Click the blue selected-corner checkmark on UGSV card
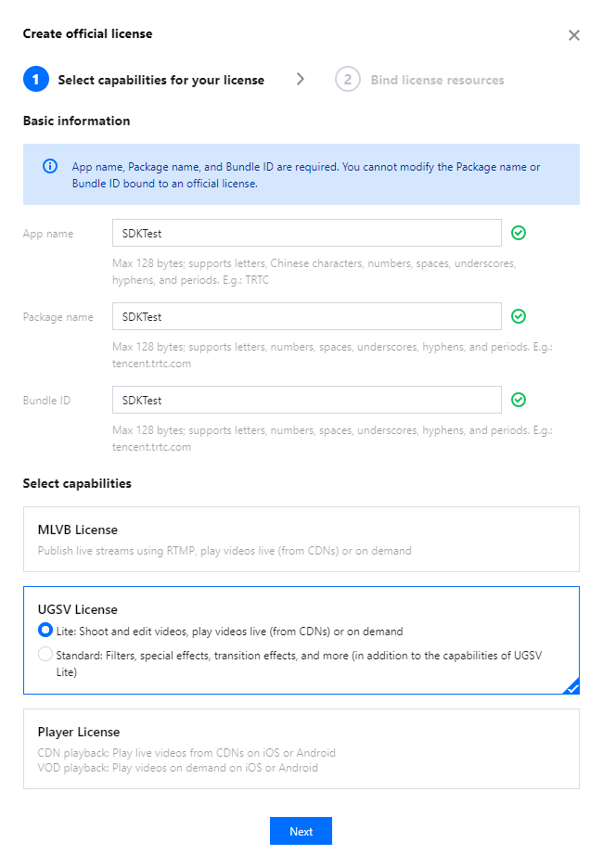603x868 pixels. [571, 687]
